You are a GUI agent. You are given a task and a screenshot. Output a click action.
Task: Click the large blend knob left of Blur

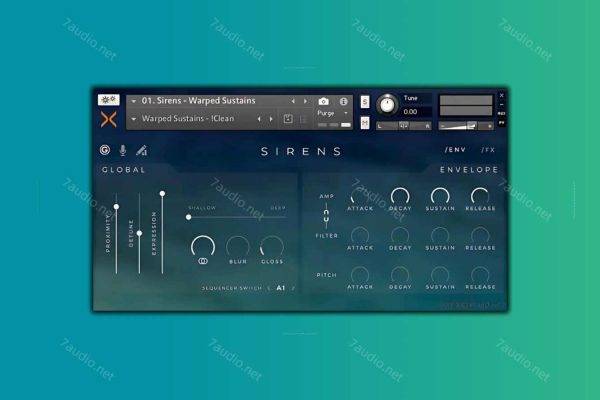pos(203,246)
